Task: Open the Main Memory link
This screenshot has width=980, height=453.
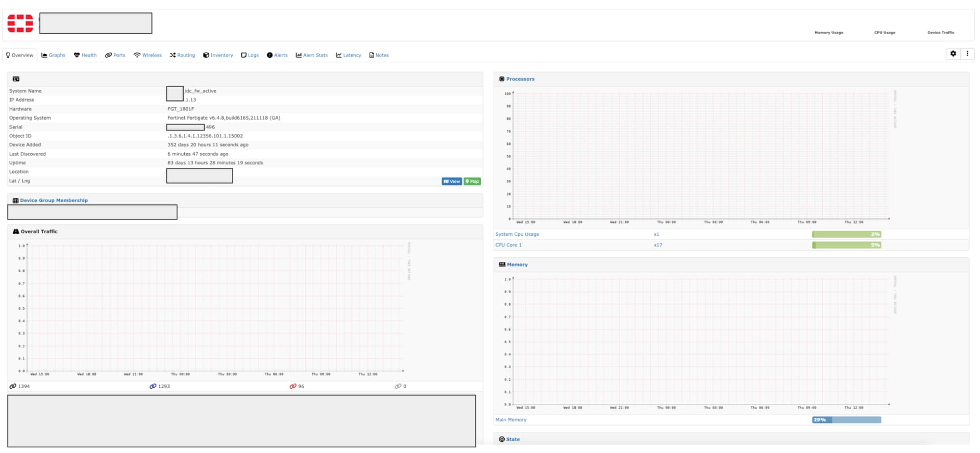Action: [x=510, y=420]
